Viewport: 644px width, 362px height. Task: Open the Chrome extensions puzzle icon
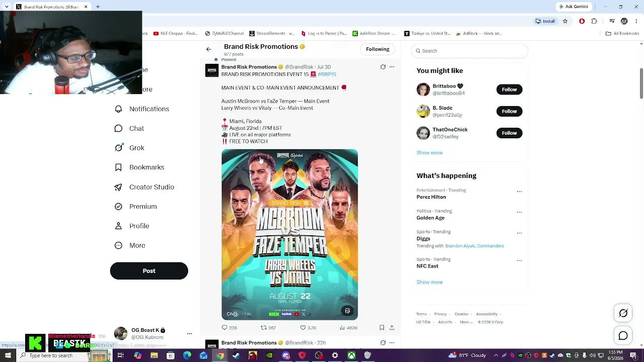(594, 21)
